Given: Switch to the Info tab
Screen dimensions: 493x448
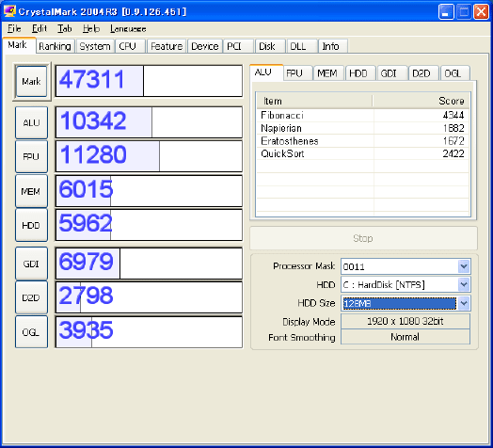Looking at the screenshot, I should 333,46.
